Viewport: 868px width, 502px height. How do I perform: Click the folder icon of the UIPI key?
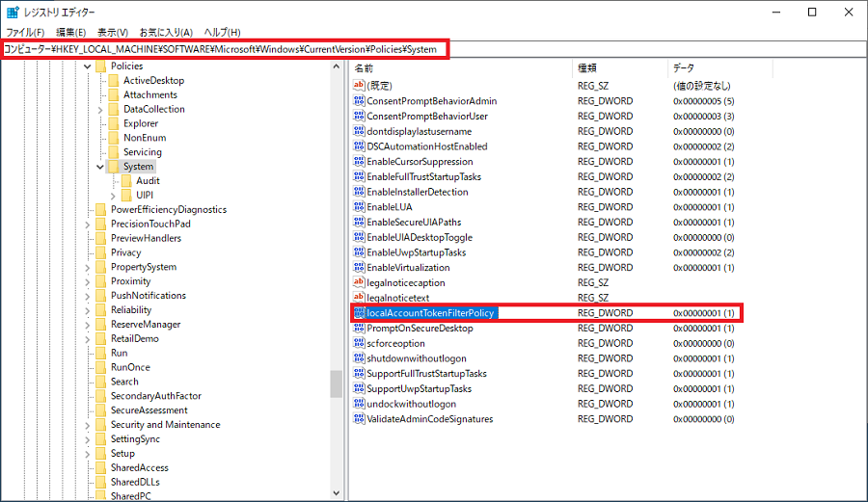click(126, 196)
